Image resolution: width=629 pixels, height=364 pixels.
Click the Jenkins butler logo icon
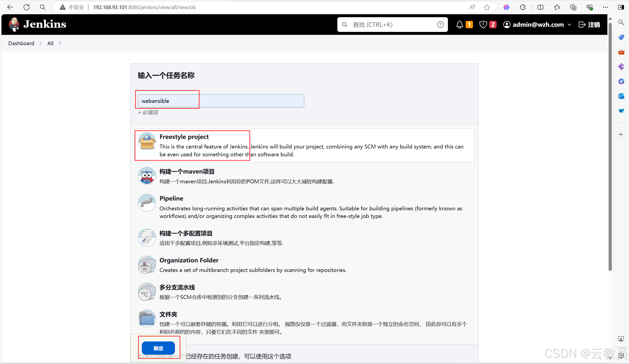[x=14, y=25]
